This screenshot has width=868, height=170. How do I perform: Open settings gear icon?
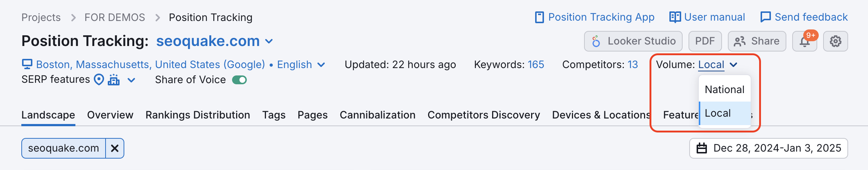click(x=836, y=41)
